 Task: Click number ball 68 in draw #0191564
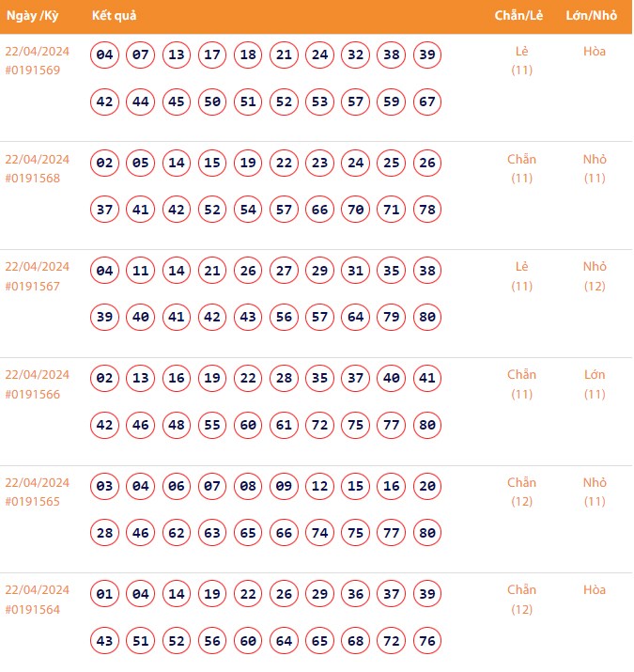[x=356, y=640]
